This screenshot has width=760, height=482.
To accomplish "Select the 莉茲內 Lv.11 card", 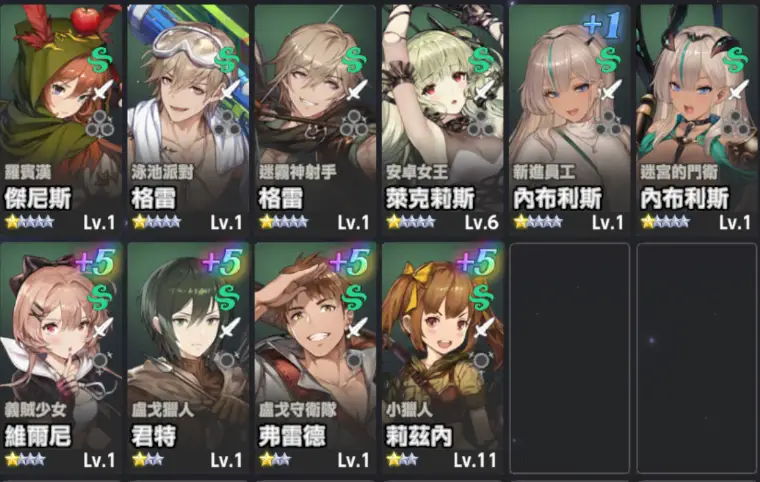I will (442, 358).
